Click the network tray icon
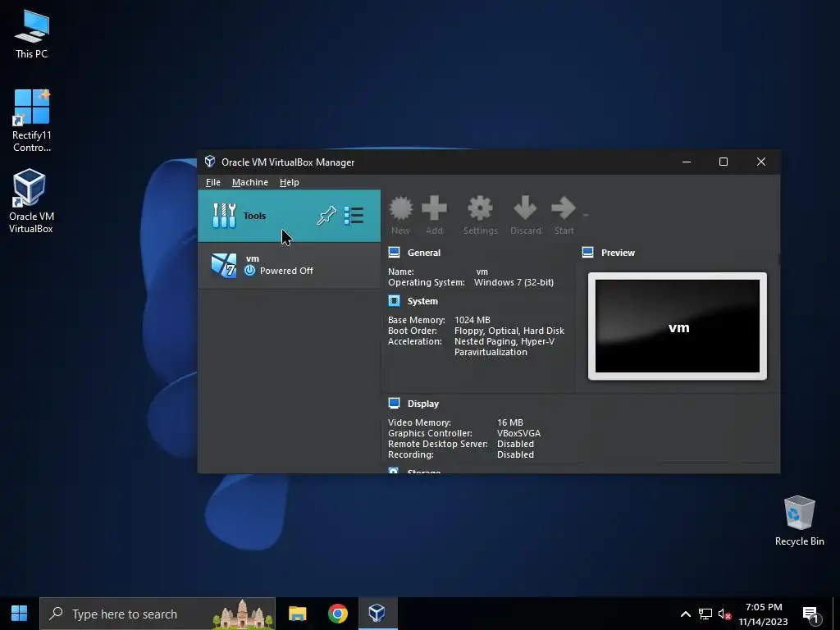This screenshot has height=630, width=840. [705, 614]
